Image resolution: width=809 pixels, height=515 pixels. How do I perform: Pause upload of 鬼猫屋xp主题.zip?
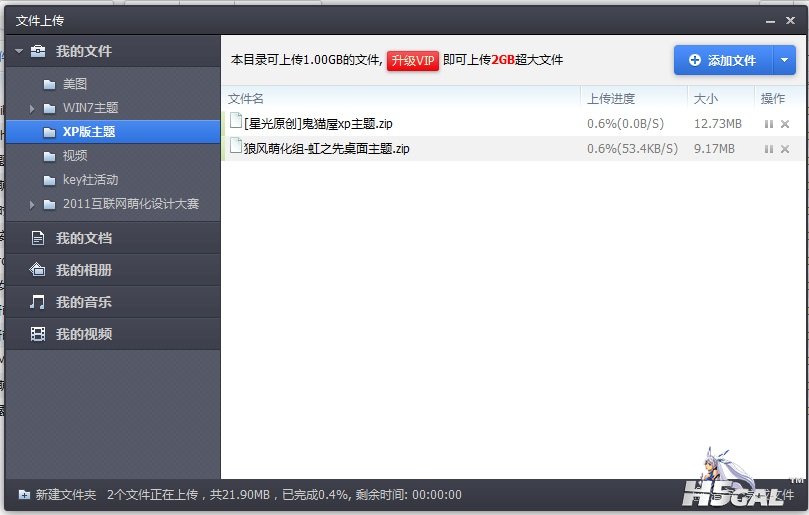[768, 124]
